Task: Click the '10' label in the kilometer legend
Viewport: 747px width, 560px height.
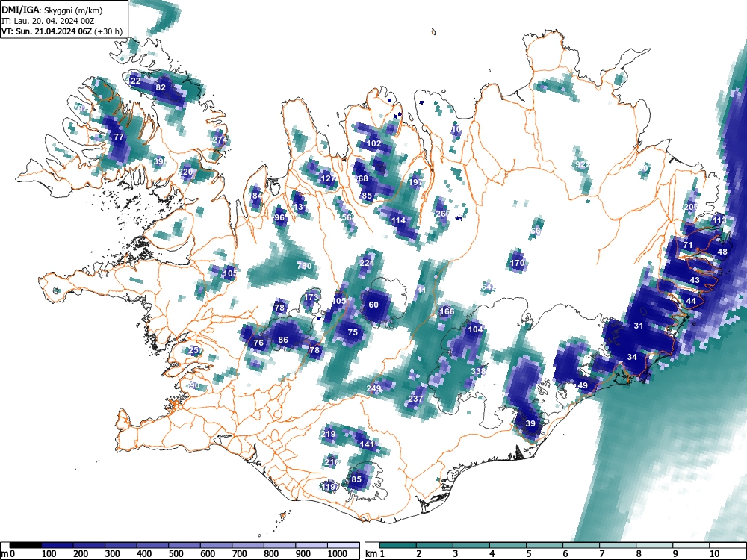Action: click(714, 554)
